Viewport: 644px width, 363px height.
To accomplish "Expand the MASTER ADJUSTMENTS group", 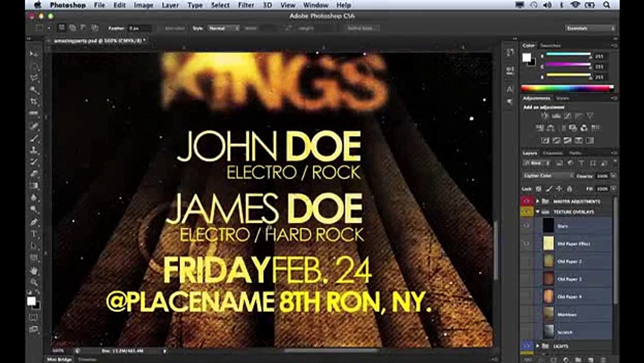I will coord(538,201).
